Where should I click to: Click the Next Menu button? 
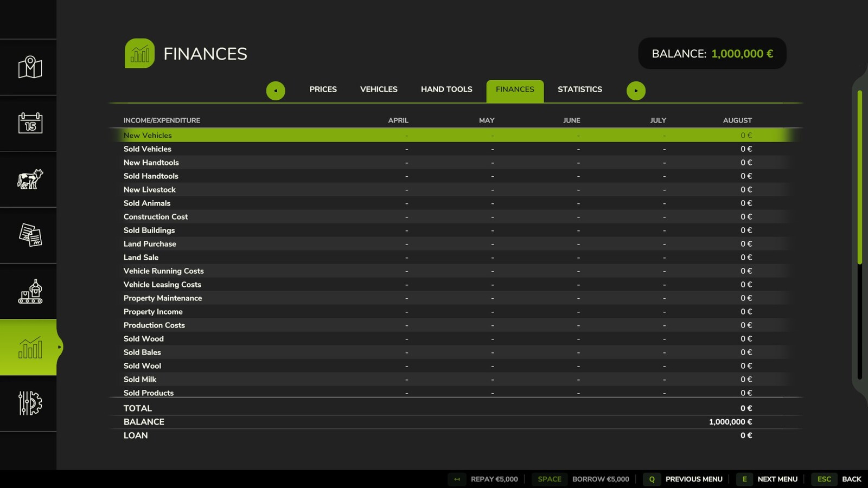[777, 479]
